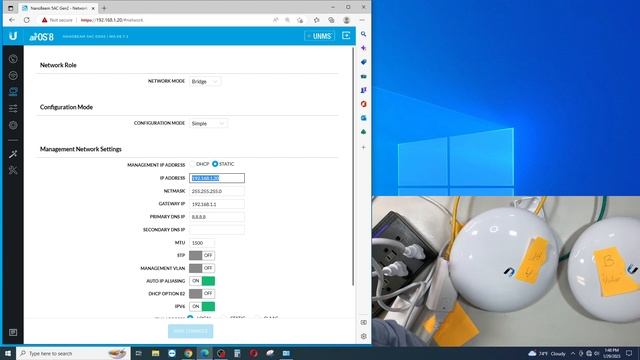
Task: Open Edge sidebar settings gear
Action: click(363, 336)
